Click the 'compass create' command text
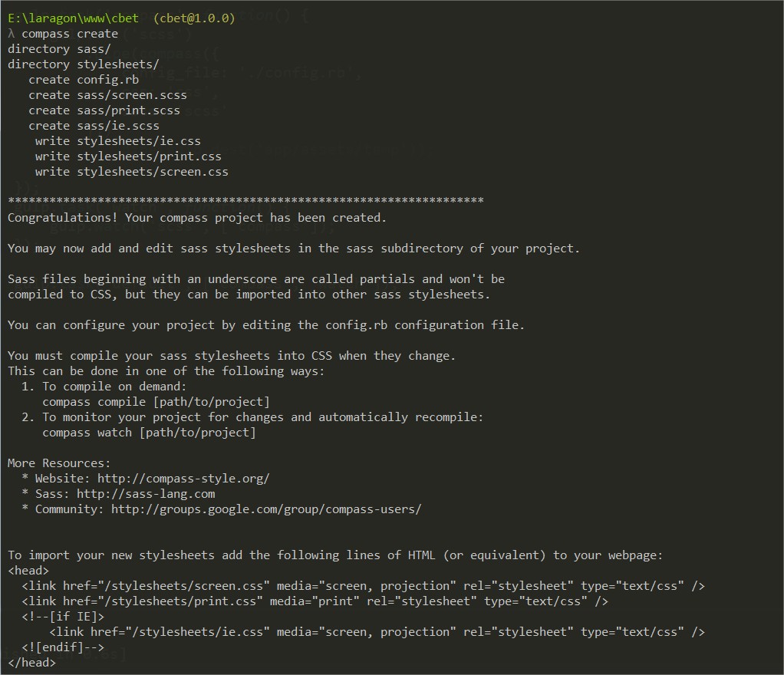784x675 pixels. tap(70, 34)
